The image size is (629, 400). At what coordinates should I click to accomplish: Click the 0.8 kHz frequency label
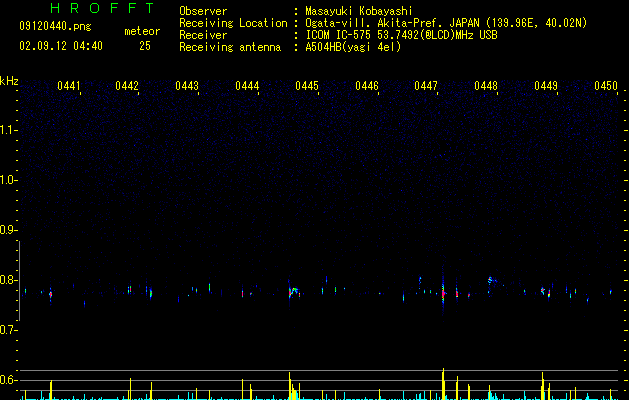(7, 280)
